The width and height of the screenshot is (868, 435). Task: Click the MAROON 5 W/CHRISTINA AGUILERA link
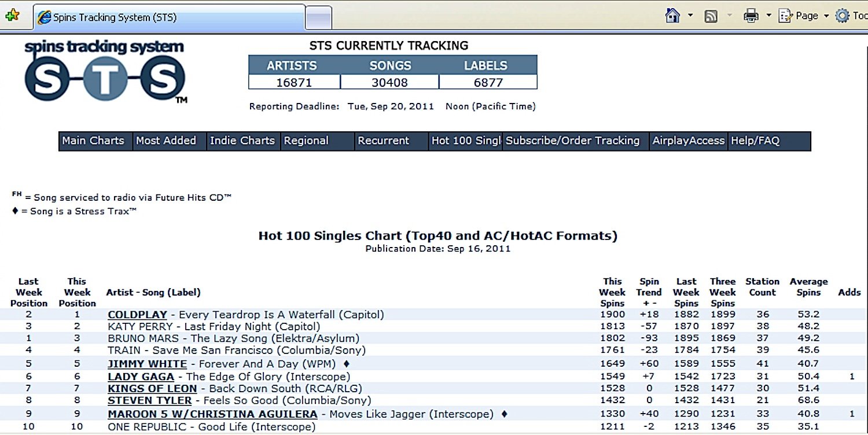(212, 414)
